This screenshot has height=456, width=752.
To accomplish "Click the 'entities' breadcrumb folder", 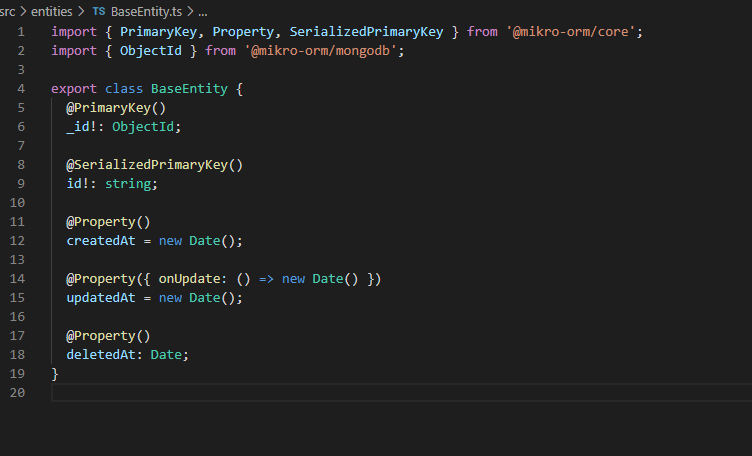I will tap(51, 12).
